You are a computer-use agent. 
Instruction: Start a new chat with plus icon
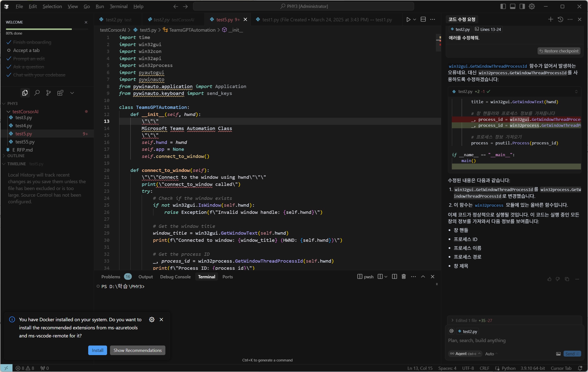(x=551, y=19)
